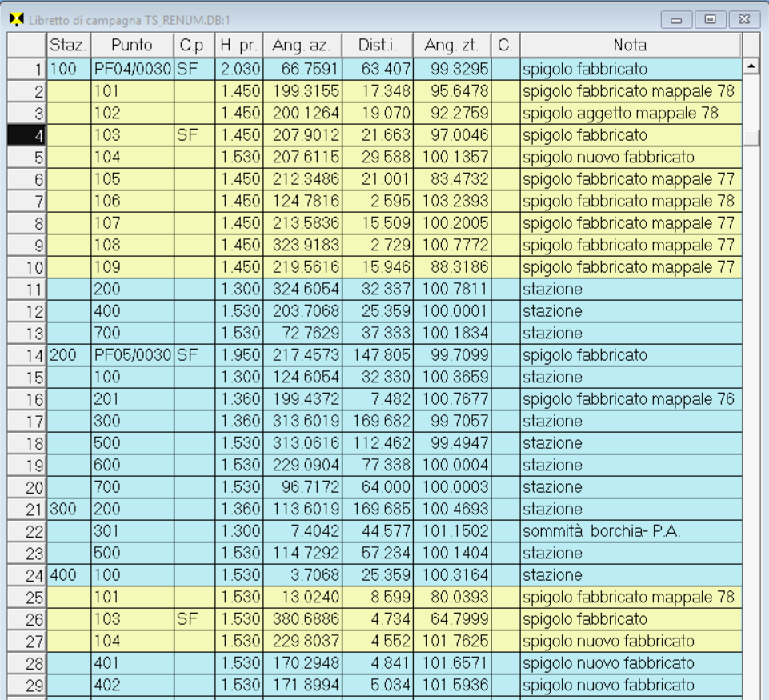Select row header number 14
Screen dimensions: 769x700
(x=27, y=355)
